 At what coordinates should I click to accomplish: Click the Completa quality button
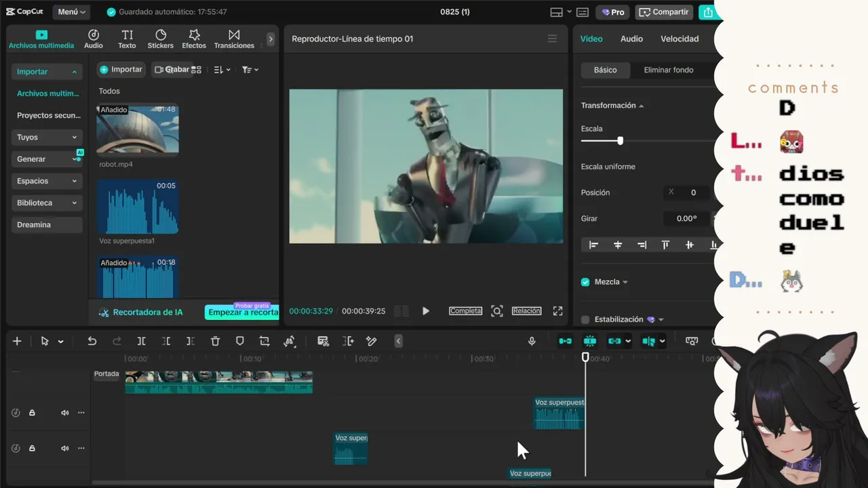[x=466, y=311]
